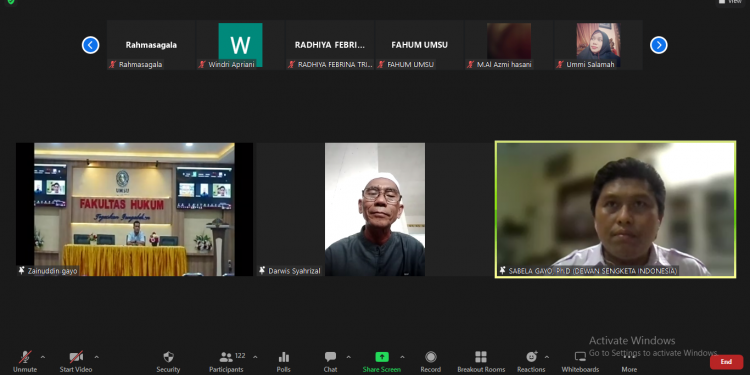Screen dimensions: 750x375
Task: Open Polls from meeting toolbar
Action: [284, 362]
